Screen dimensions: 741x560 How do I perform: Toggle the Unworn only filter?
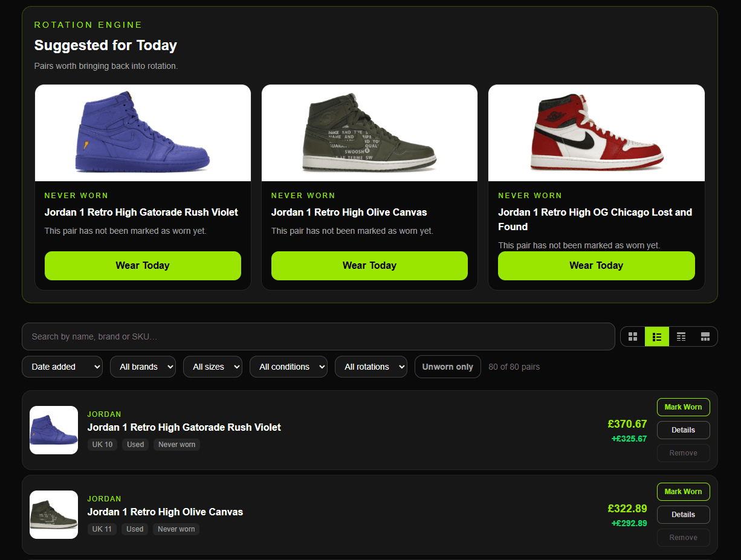(448, 367)
